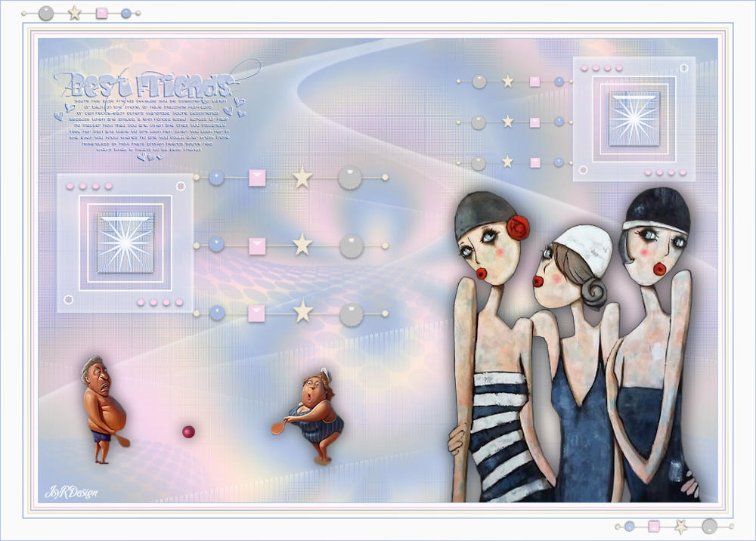Click the JoyRDesign signature text
Screen dimensions: 756x541
[x=71, y=493]
